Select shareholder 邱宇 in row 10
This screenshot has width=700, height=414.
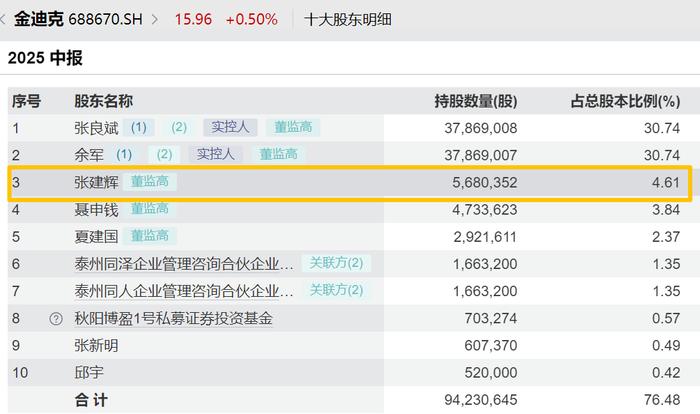tap(89, 372)
